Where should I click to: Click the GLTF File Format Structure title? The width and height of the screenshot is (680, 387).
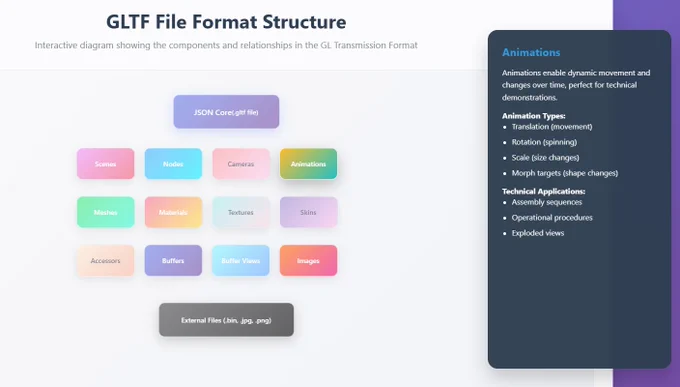pyautogui.click(x=226, y=22)
